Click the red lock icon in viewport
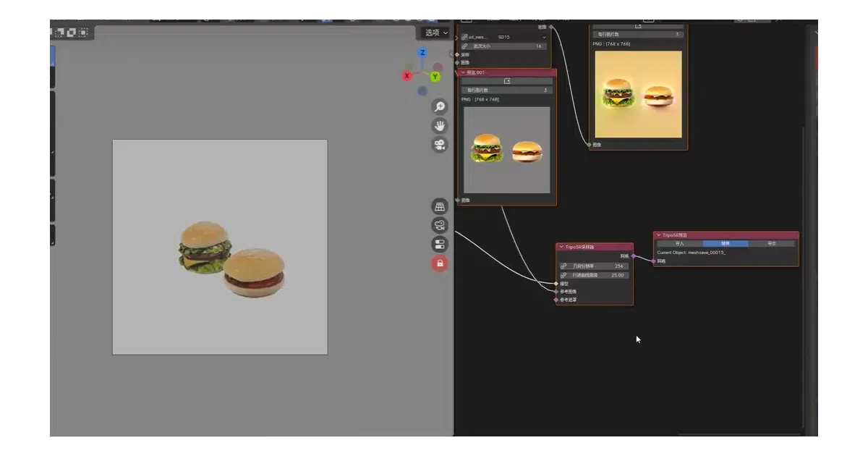The height and width of the screenshot is (456, 868). point(440,263)
